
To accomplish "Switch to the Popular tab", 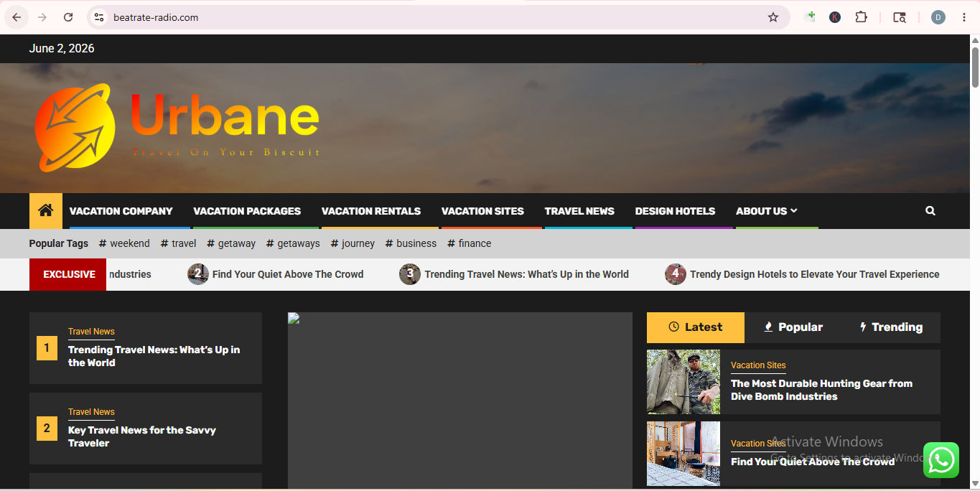I will (x=793, y=327).
